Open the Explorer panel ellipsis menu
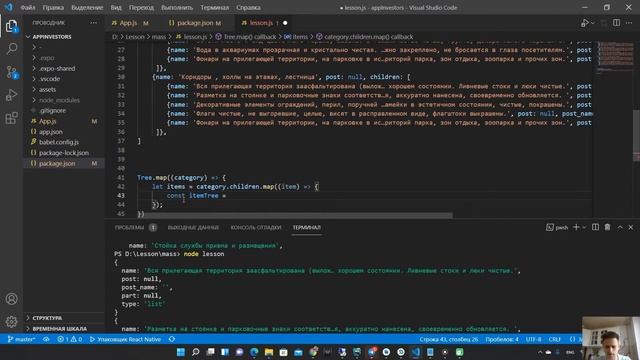Image resolution: width=640 pixels, height=360 pixels. click(x=93, y=23)
